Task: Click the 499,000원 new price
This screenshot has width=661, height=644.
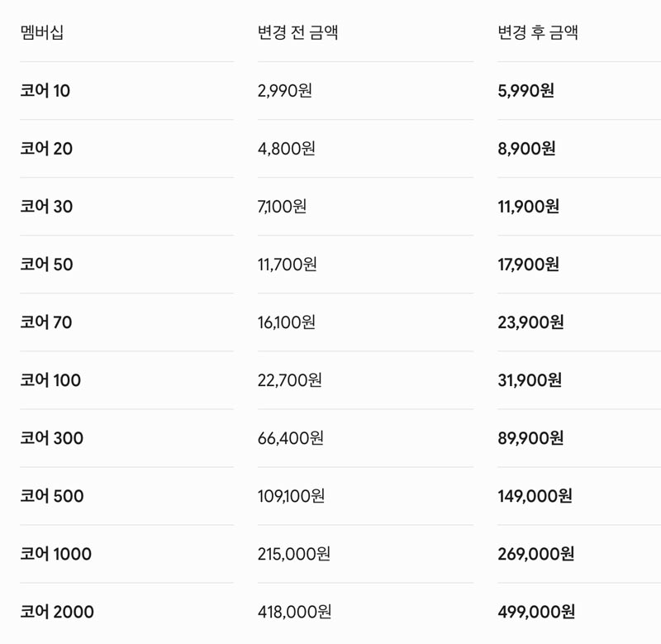Action: click(x=535, y=612)
